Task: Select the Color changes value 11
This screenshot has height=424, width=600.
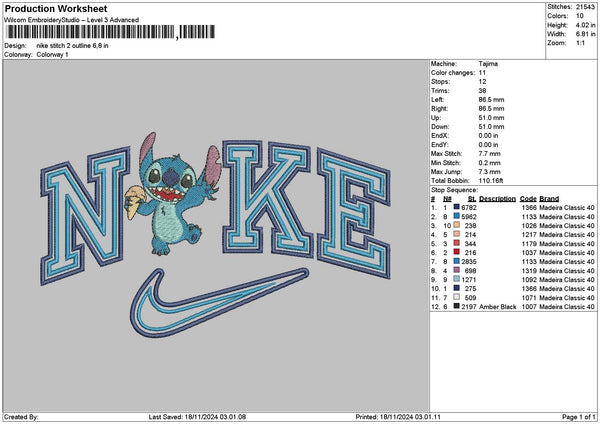Action: coord(482,73)
